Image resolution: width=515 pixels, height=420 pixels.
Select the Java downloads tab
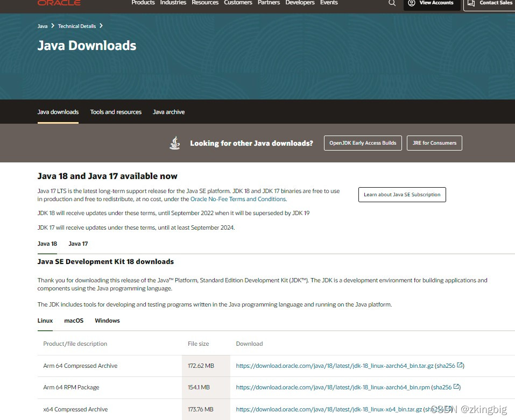(58, 112)
